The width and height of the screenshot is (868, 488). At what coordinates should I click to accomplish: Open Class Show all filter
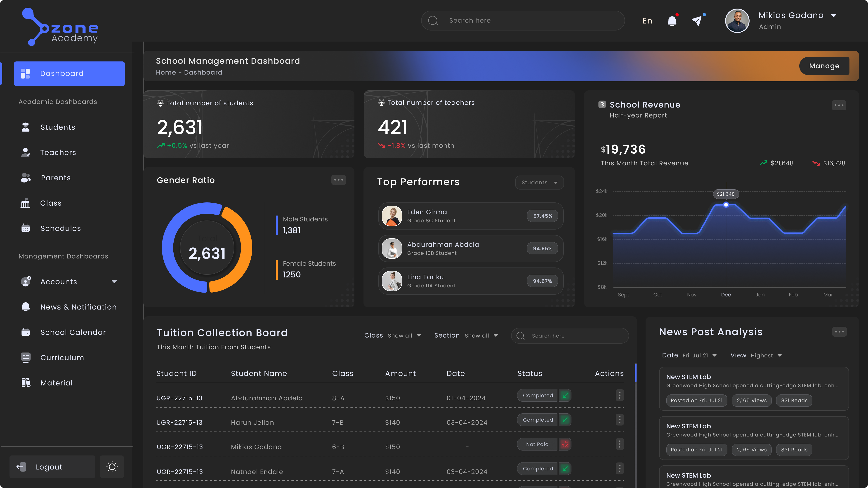[404, 335]
